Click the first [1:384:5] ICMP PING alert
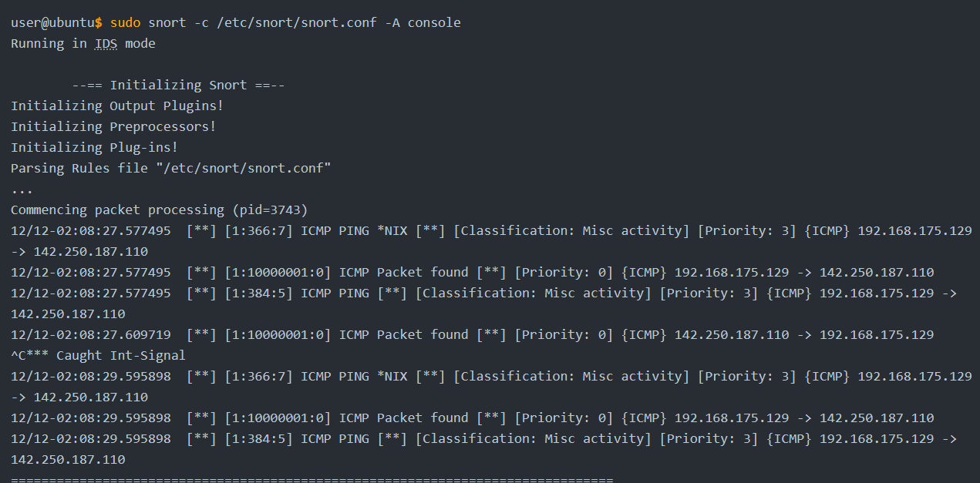980x483 pixels. pyautogui.click(x=335, y=293)
